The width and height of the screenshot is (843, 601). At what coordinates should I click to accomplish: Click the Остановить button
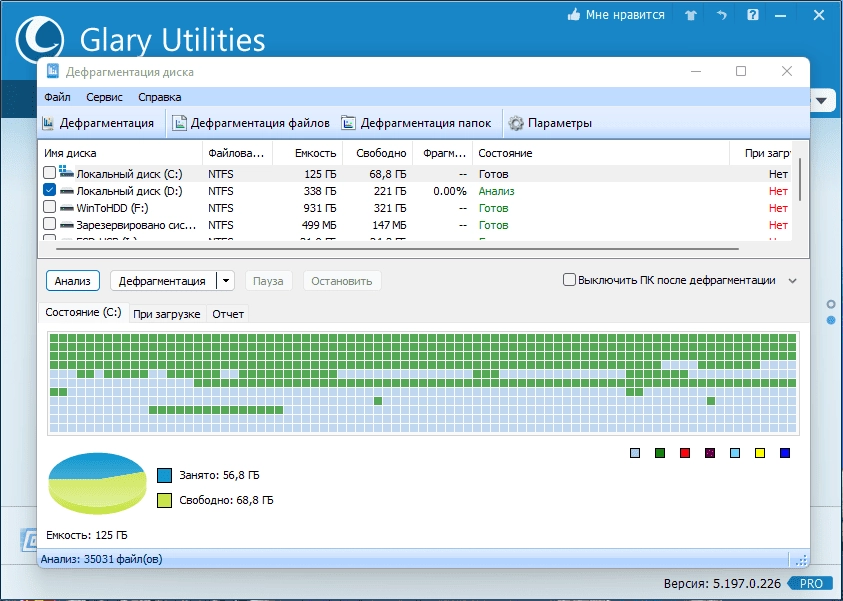[342, 281]
